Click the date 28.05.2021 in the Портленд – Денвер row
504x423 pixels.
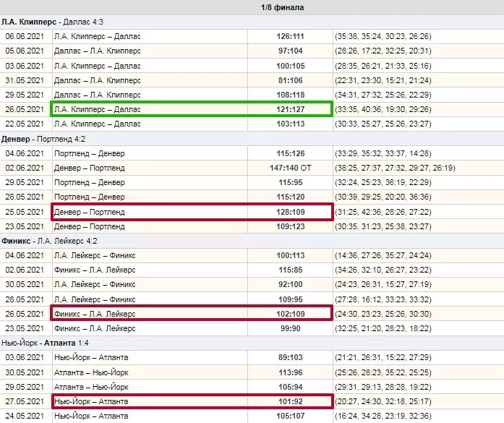pos(25,197)
